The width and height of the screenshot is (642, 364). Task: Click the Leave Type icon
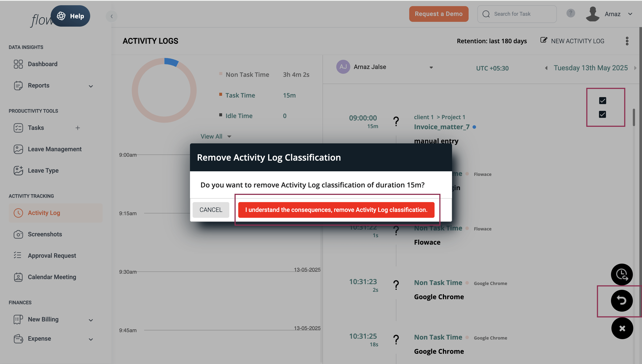18,170
